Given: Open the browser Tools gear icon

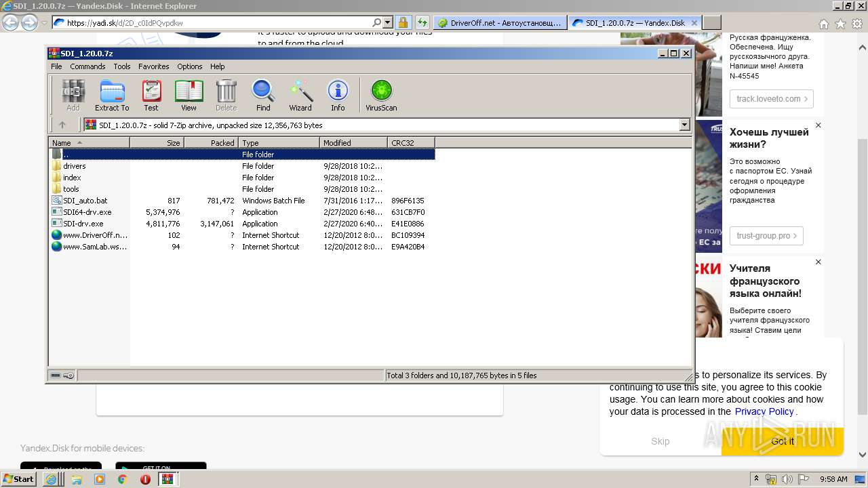Looking at the screenshot, I should click(x=857, y=24).
